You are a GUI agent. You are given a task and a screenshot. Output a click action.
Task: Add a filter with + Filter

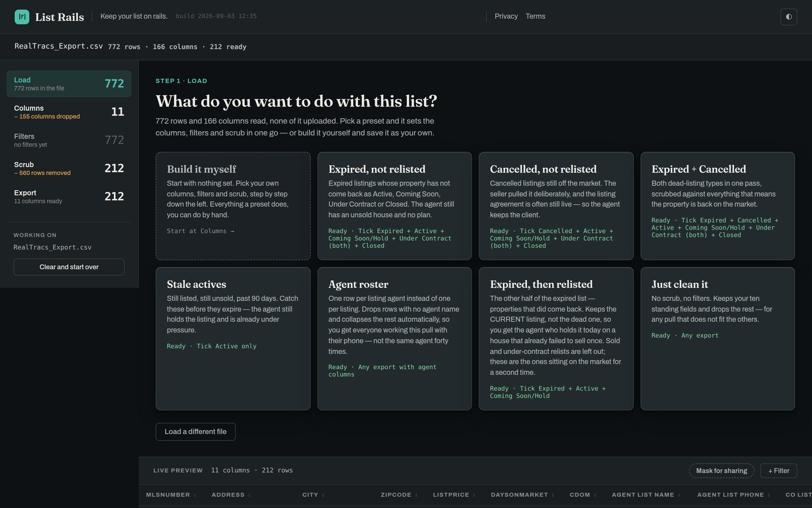(779, 471)
